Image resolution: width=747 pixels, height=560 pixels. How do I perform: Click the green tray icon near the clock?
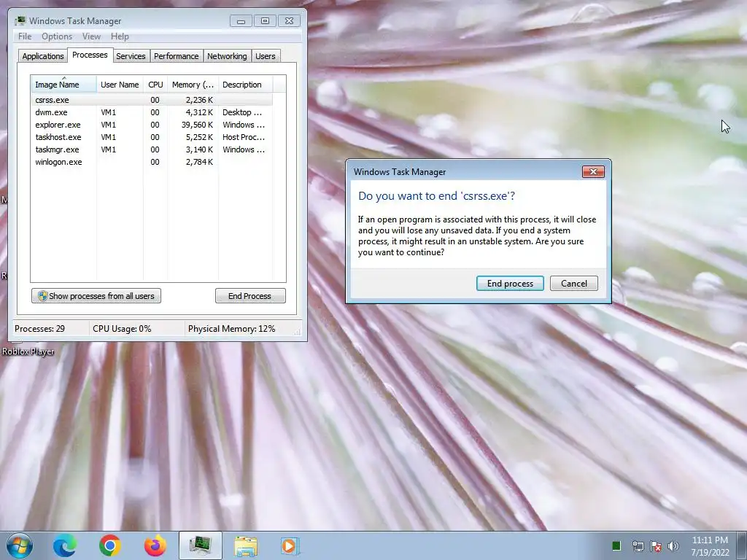(x=616, y=545)
